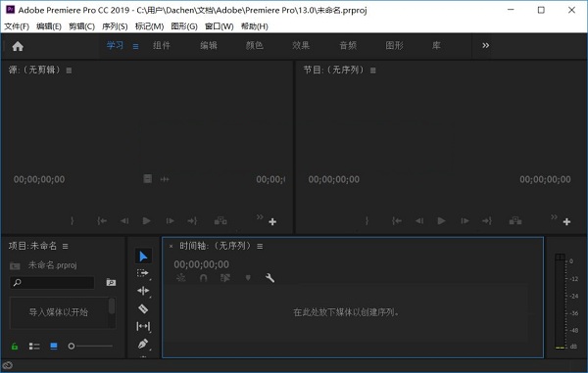The width and height of the screenshot is (588, 373).
Task: Select the Pen tool
Action: tap(143, 344)
